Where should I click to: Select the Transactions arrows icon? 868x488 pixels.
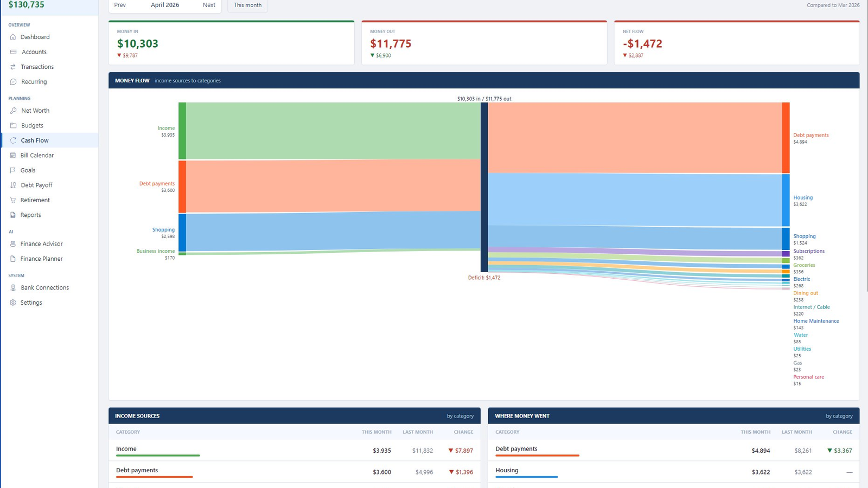coord(13,67)
